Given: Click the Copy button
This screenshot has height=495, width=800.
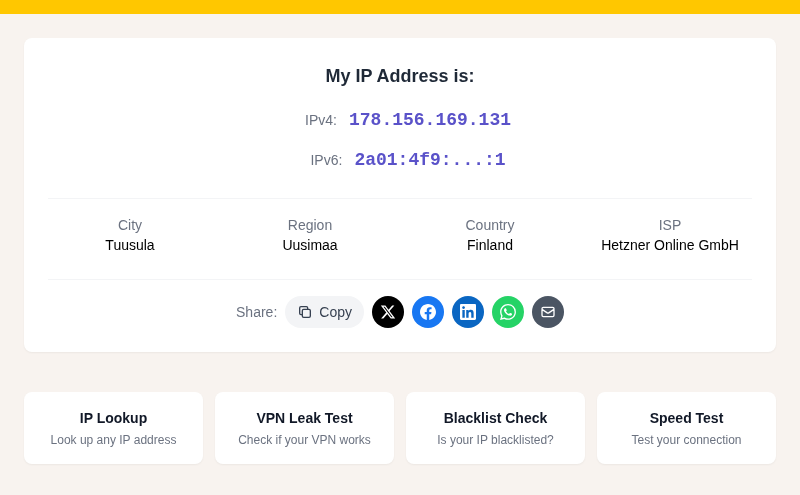Looking at the screenshot, I should [324, 312].
